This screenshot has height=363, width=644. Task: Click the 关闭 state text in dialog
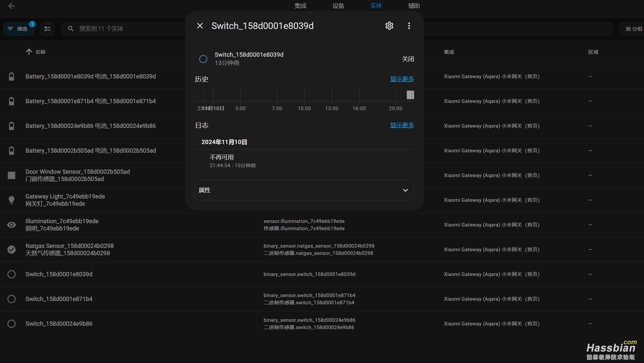408,59
